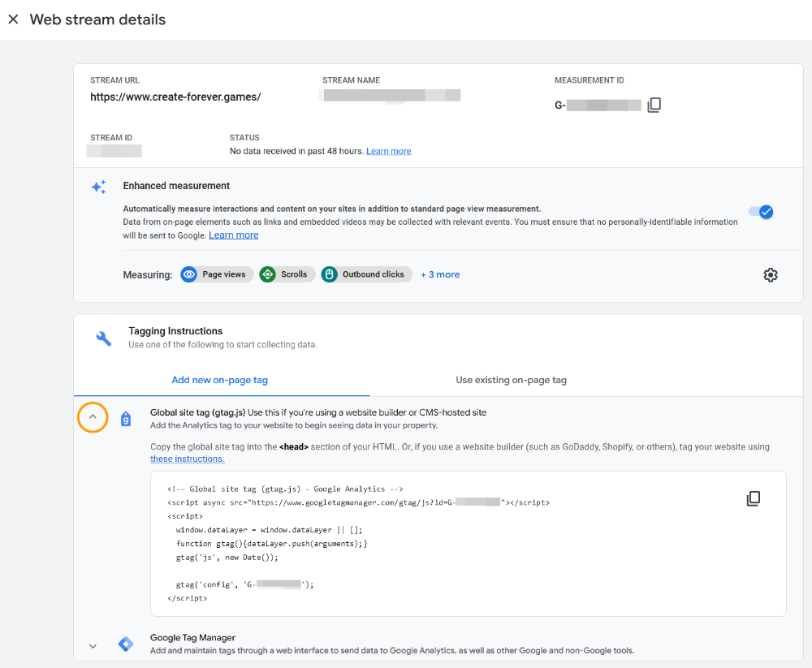The height and width of the screenshot is (668, 812).
Task: Click the Enhanced measurement heading
Action: click(x=176, y=185)
